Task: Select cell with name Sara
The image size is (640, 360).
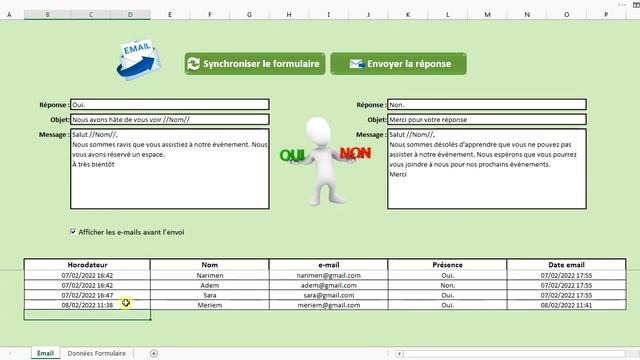Action: tap(210, 295)
